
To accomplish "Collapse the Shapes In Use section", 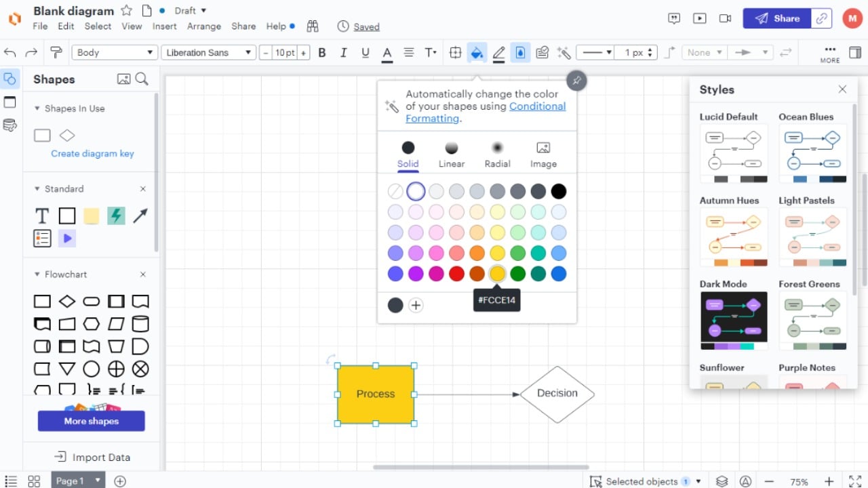I will tap(37, 108).
